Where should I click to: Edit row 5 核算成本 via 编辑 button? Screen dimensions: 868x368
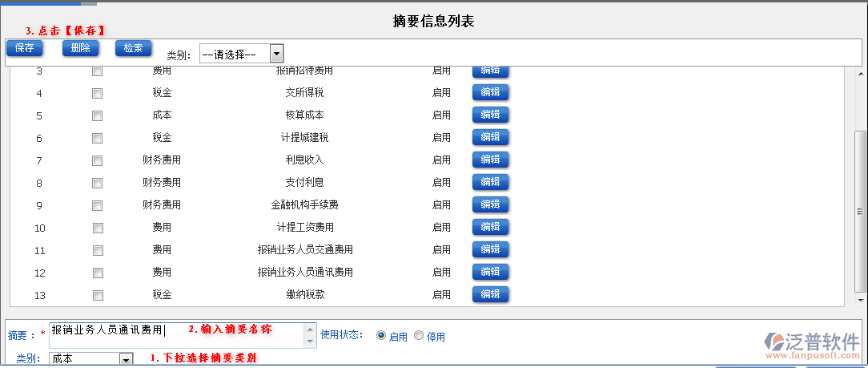point(490,115)
